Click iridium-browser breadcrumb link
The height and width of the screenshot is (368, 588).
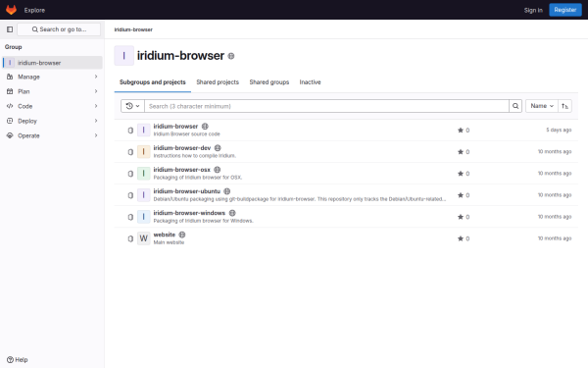tap(133, 29)
